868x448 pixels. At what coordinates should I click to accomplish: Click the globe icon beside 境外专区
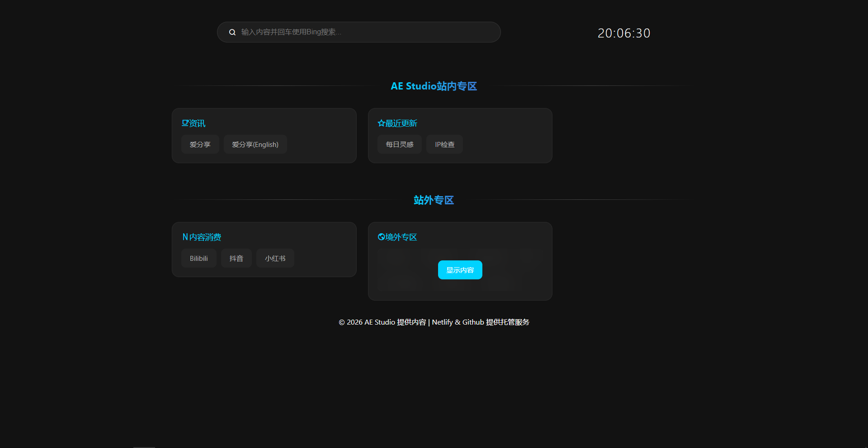[x=381, y=237]
